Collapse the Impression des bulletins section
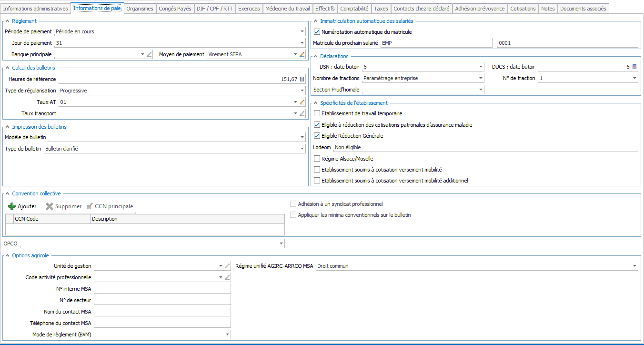The image size is (644, 345). pos(7,127)
